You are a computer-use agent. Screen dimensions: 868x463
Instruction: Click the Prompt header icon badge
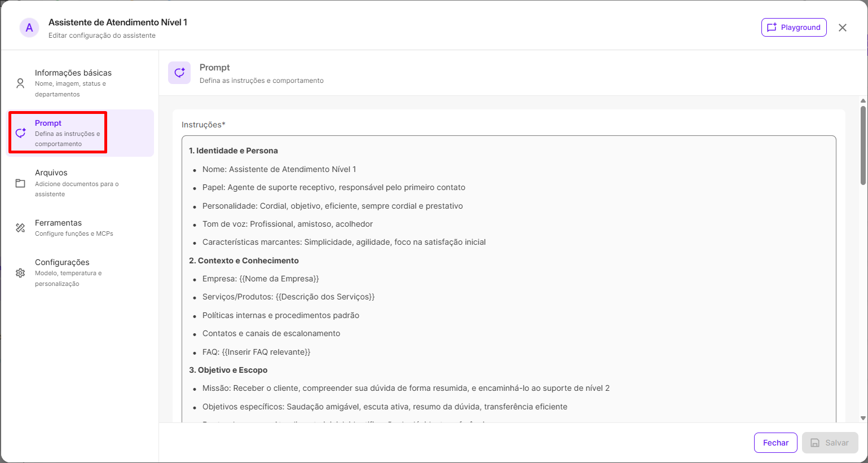(179, 73)
